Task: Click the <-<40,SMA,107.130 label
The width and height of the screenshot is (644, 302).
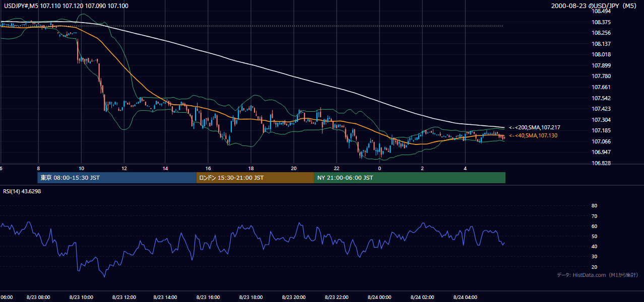Action: (533, 135)
